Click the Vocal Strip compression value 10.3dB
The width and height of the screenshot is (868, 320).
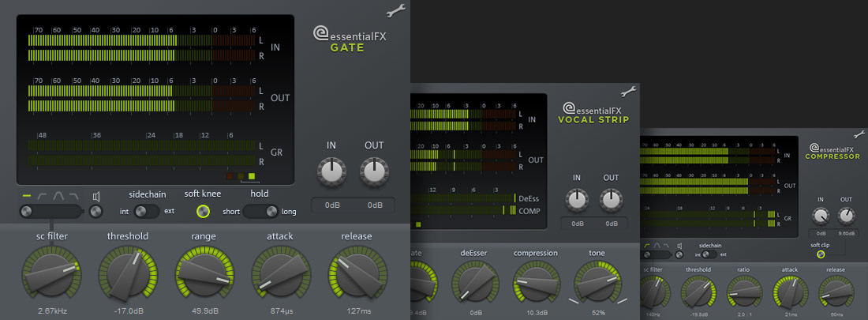[x=537, y=313]
